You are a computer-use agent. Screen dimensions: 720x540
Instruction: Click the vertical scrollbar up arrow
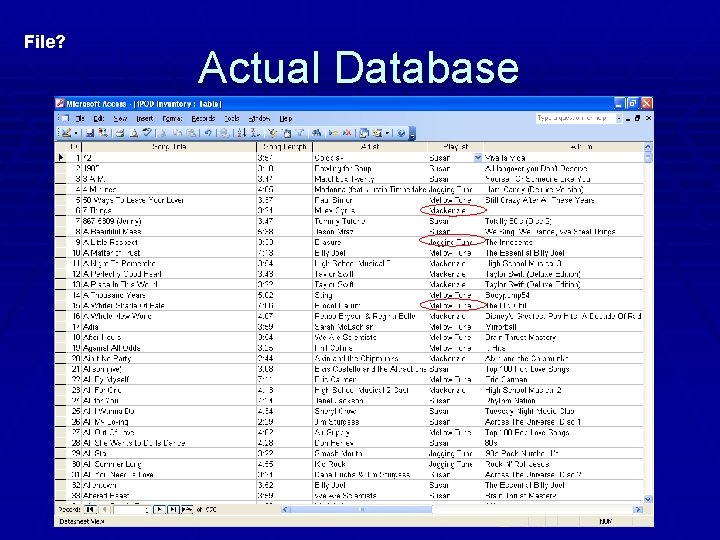pos(648,147)
